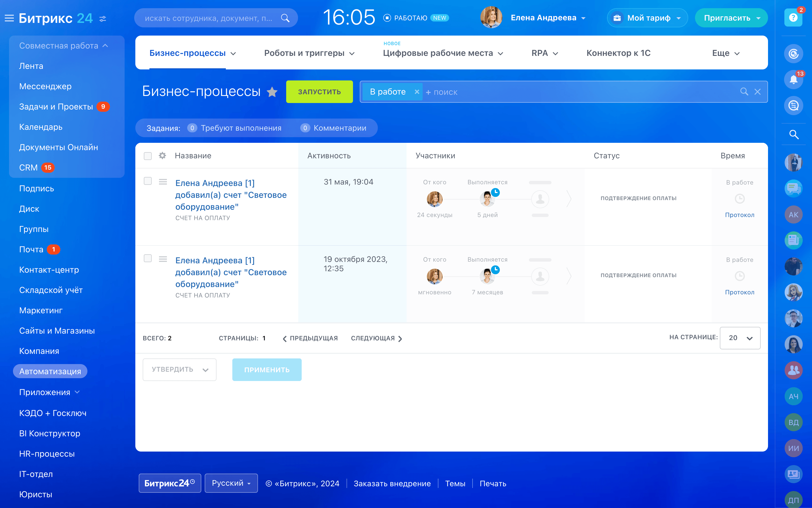
Task: Click the ЗАПУСТИТЬ button
Action: (319, 92)
